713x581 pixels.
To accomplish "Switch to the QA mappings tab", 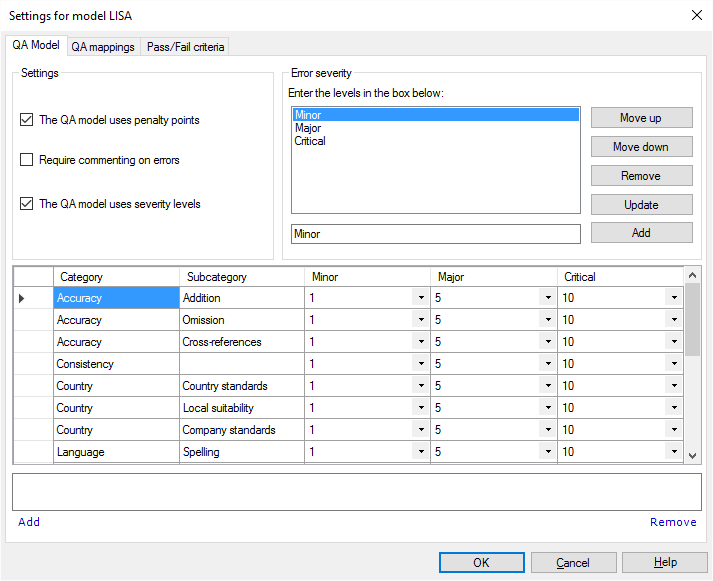I will 102,47.
